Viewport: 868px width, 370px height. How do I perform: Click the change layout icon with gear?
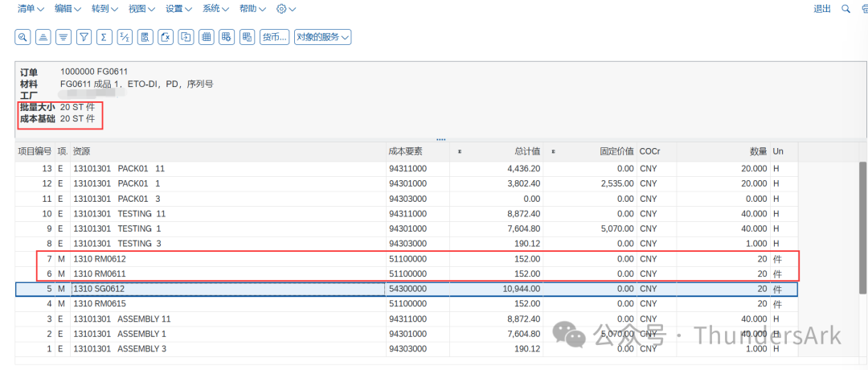[227, 37]
